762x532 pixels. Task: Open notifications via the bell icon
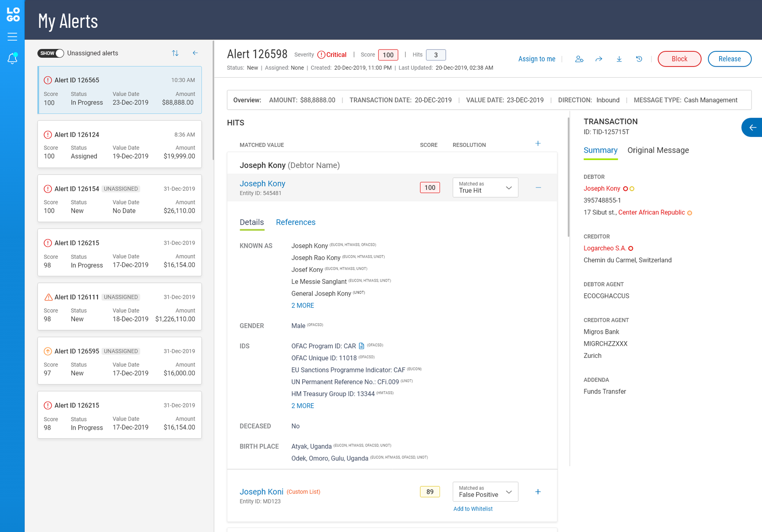point(12,58)
